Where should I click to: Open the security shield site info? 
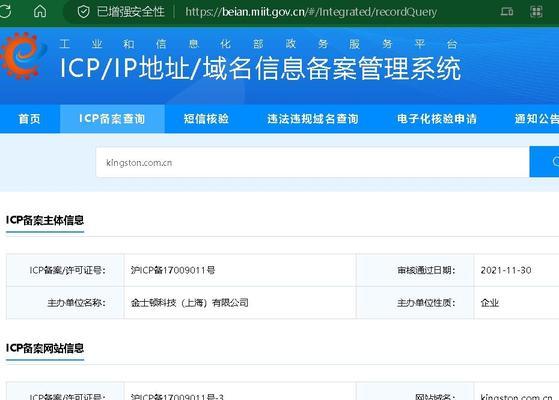[x=83, y=12]
